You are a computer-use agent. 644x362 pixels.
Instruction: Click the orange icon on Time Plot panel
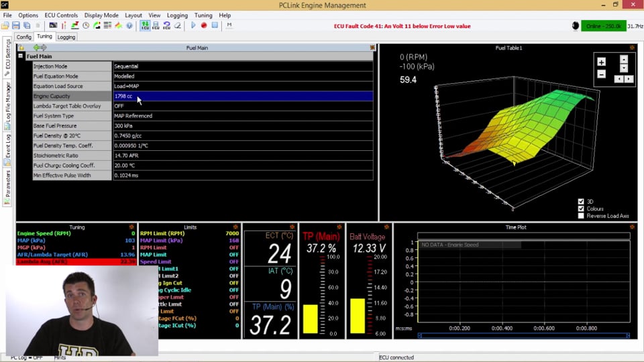pyautogui.click(x=632, y=227)
